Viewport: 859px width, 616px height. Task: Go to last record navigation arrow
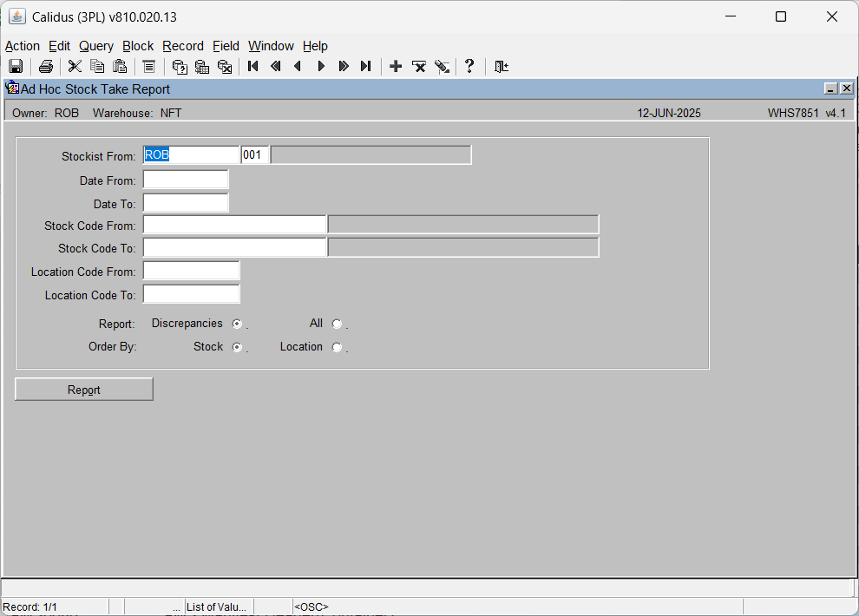click(366, 66)
